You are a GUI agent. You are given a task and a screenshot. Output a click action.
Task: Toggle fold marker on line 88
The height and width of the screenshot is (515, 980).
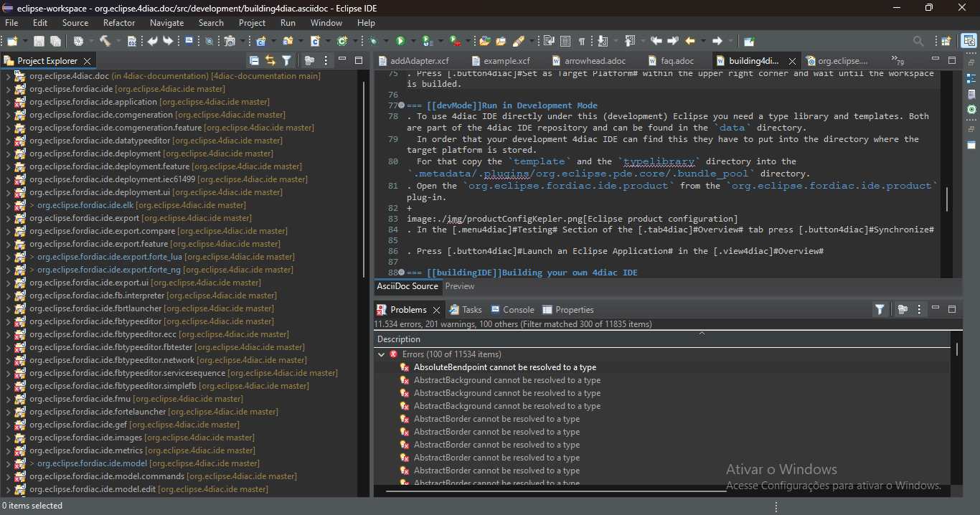pyautogui.click(x=401, y=273)
